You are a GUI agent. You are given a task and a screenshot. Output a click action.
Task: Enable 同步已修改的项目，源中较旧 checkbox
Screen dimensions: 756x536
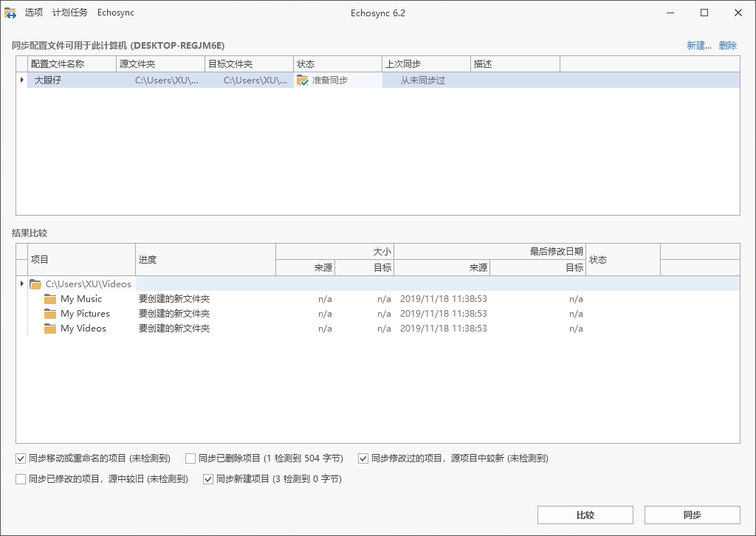coord(21,478)
